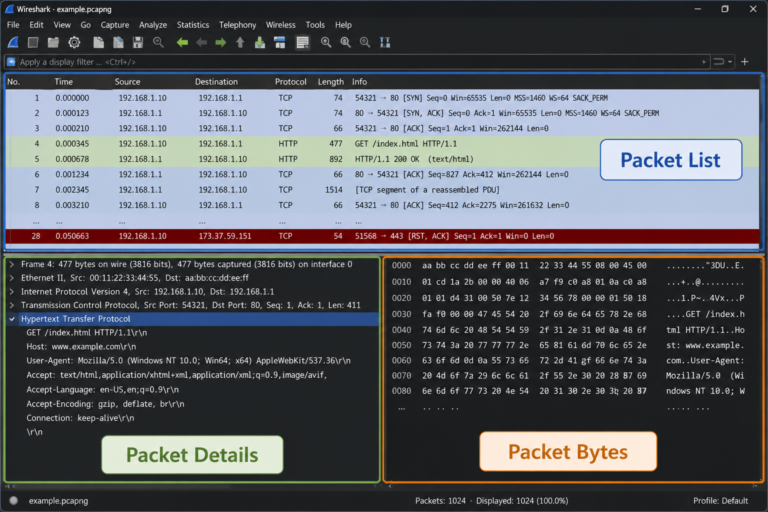768x512 pixels.
Task: Click Packets: 1024 status bar text
Action: click(x=440, y=501)
